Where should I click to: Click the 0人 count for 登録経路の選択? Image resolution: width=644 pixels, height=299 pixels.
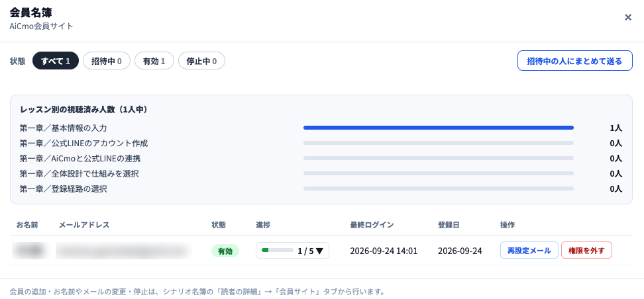coord(616,189)
